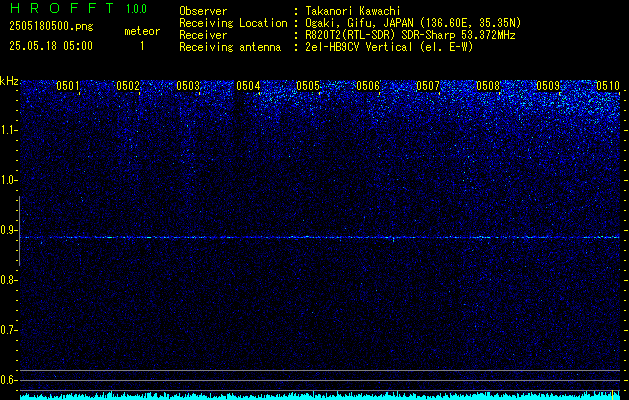
Task: Click time marker 0507
Action: [x=428, y=86]
